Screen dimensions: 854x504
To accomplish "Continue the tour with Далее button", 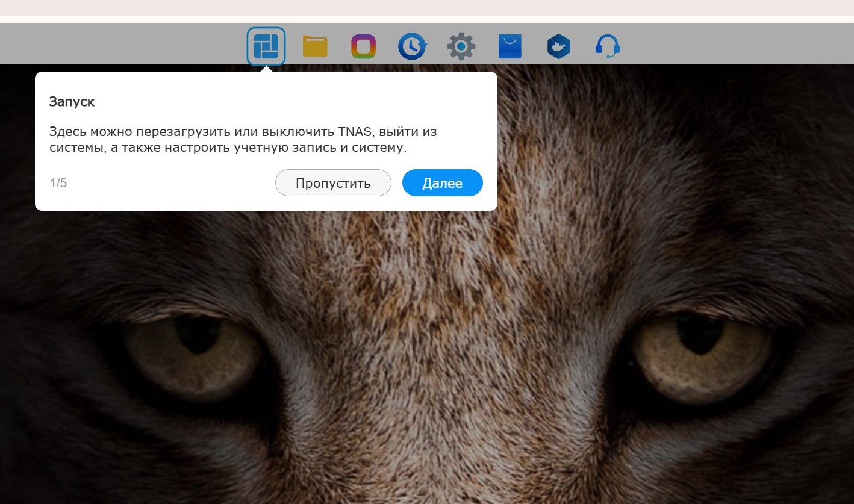I will 443,183.
